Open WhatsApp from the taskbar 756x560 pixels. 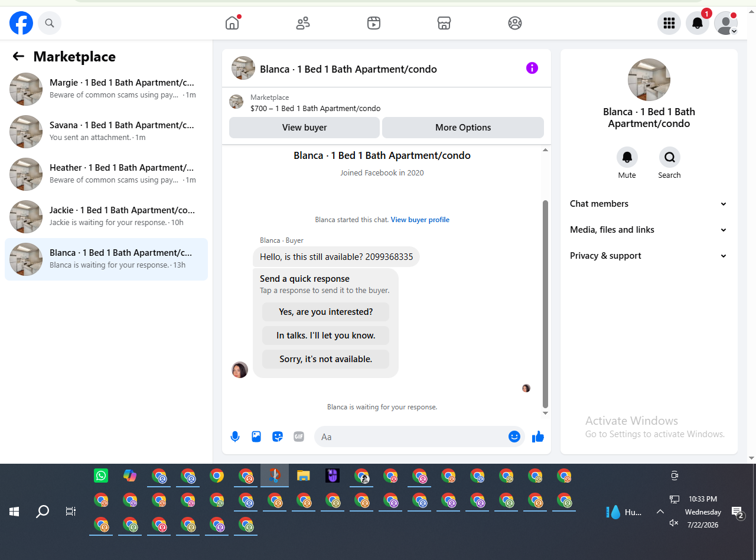tap(101, 476)
